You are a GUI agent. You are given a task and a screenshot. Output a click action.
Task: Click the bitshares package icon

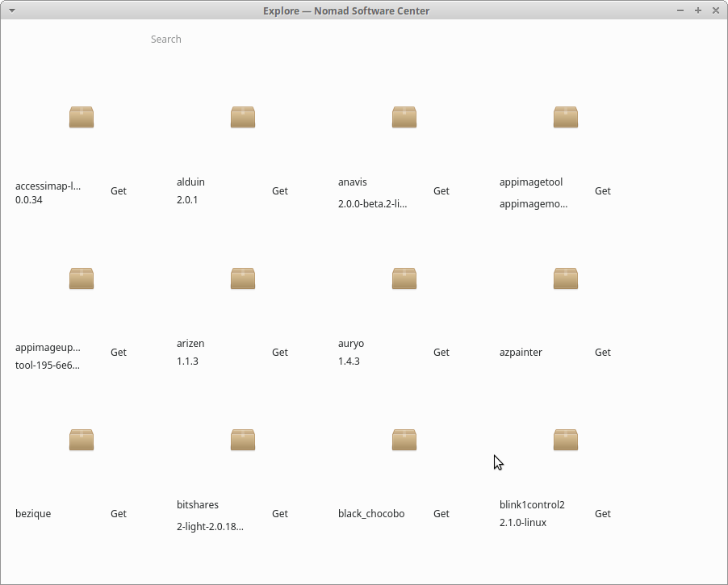[242, 440]
